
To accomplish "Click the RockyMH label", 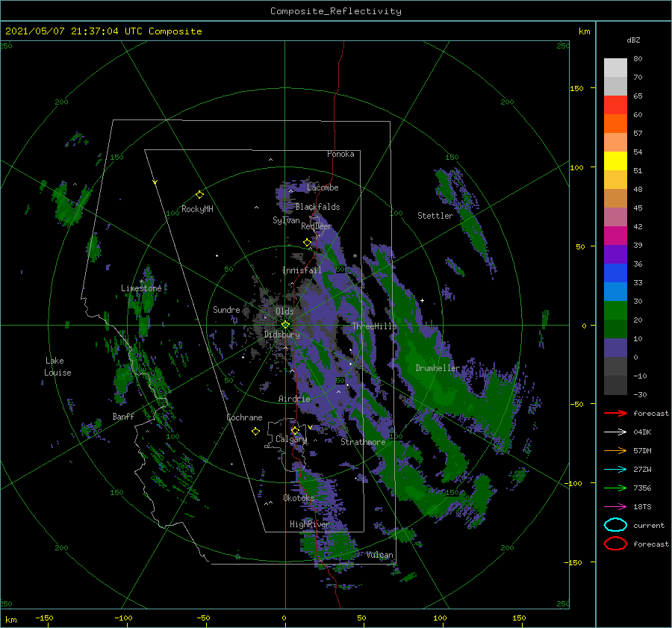I will click(x=197, y=209).
